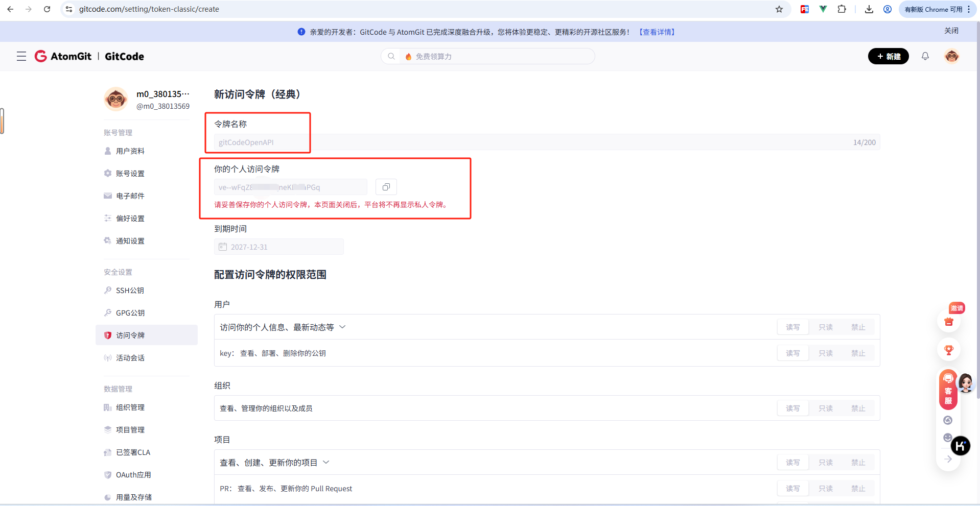This screenshot has width=980, height=506.
Task: Select GPG公钥 in the sidebar
Action: pos(129,312)
